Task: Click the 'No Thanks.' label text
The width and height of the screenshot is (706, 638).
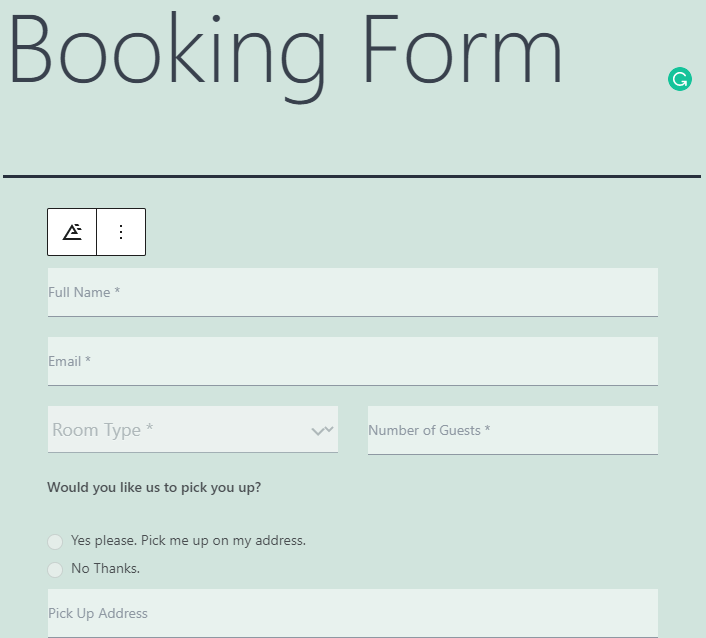Action: click(x=105, y=568)
